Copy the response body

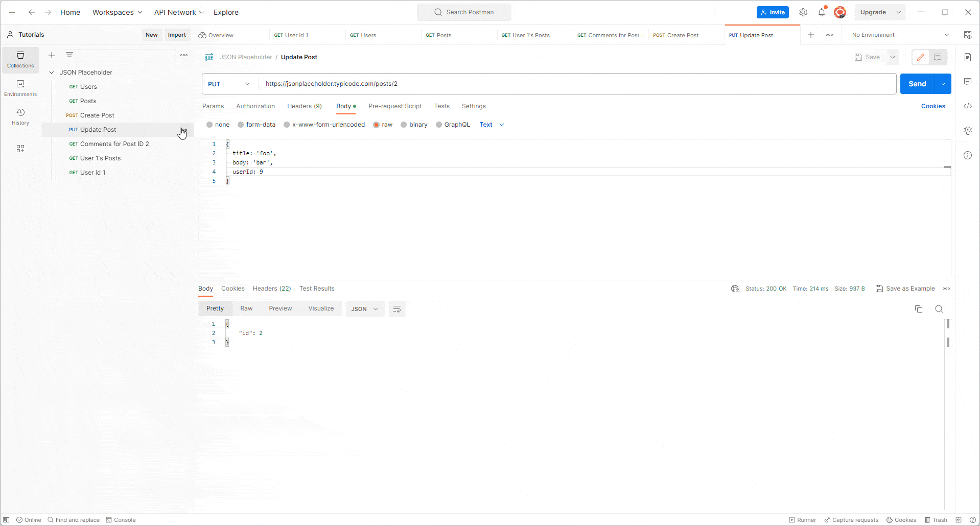tap(919, 309)
